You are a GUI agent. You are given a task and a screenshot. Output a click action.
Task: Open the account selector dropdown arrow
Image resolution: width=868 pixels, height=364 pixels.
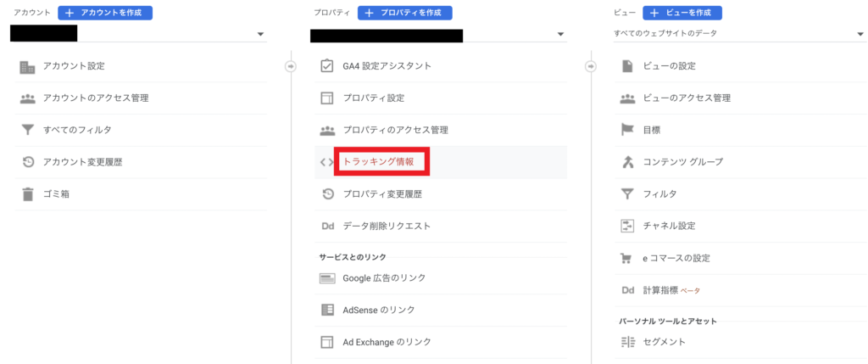pyautogui.click(x=261, y=34)
